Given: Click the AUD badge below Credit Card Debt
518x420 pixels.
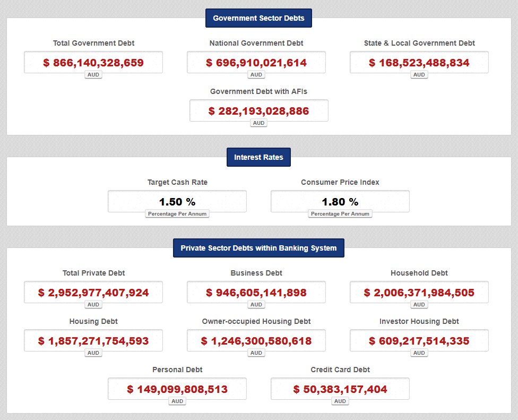Looking at the screenshot, I should [340, 401].
